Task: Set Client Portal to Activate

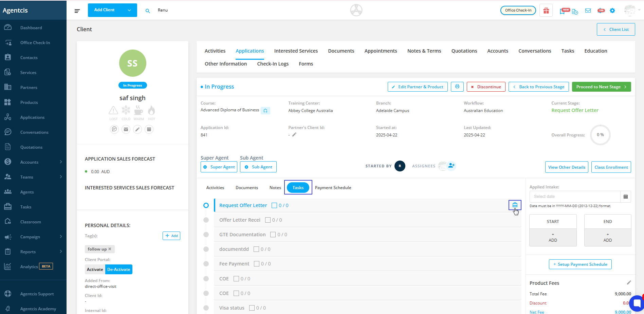Action: (95, 270)
